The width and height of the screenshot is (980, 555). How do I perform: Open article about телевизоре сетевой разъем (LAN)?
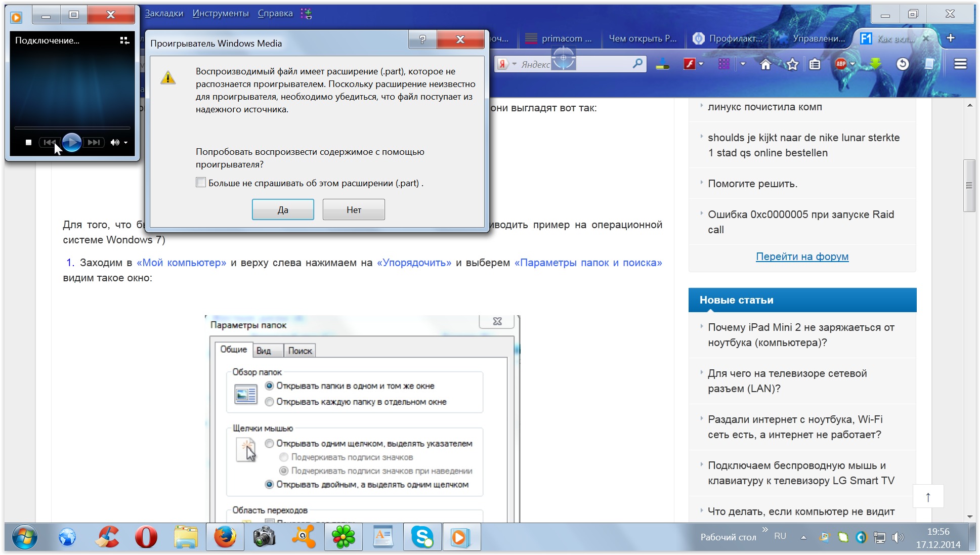[787, 380]
